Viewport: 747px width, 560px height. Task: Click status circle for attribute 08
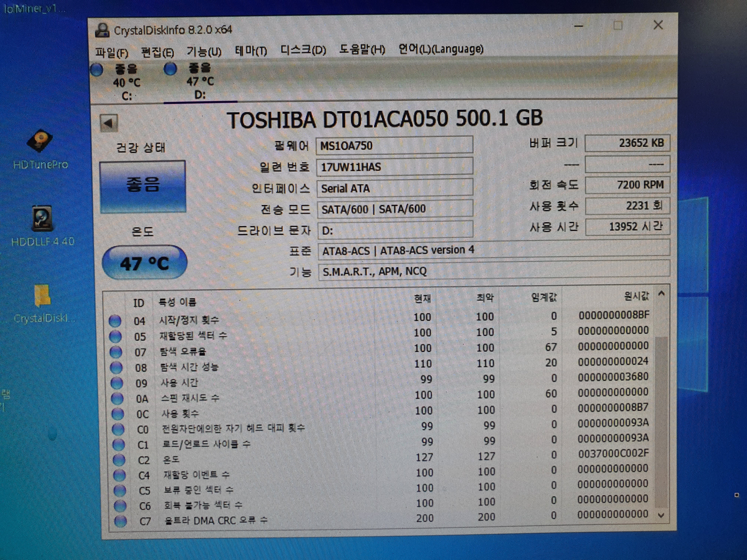pos(116,367)
